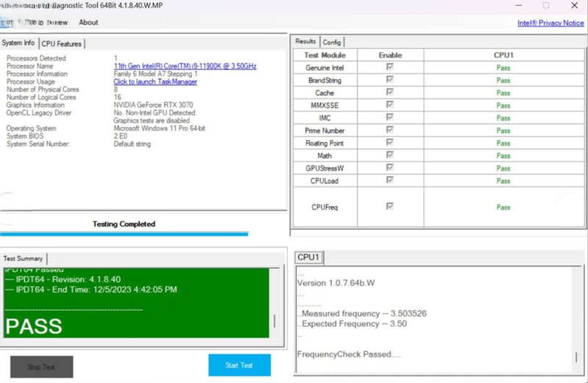
Task: Click the Measured frequency 3.503526 line
Action: (362, 314)
